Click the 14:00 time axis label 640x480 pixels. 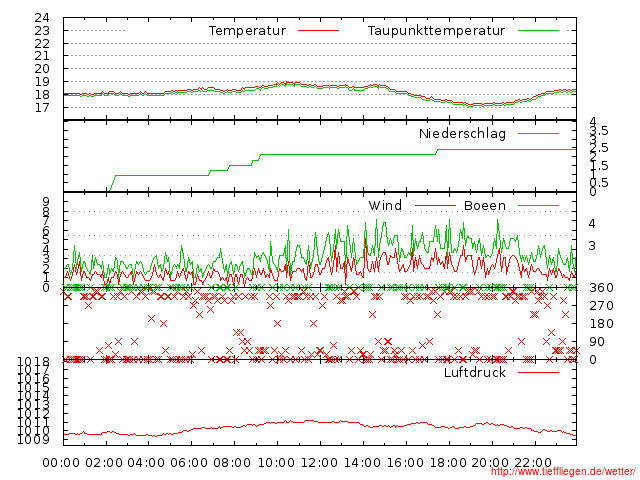click(362, 463)
